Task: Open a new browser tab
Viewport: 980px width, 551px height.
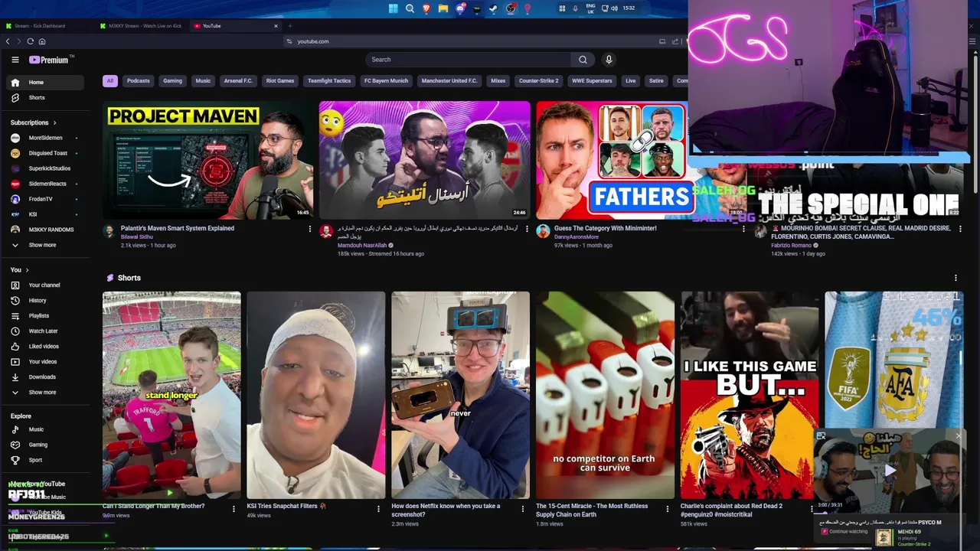Action: click(x=289, y=26)
